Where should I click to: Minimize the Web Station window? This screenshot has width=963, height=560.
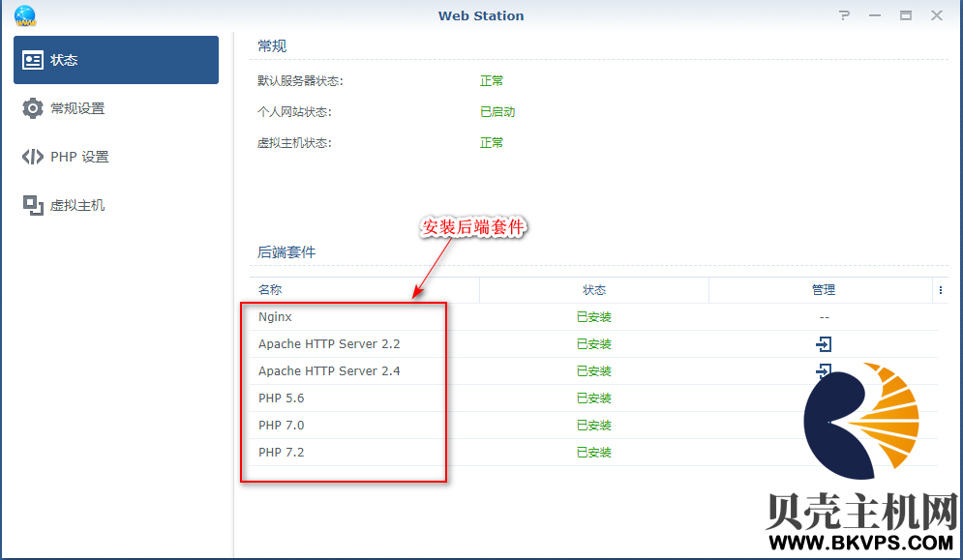pos(875,15)
